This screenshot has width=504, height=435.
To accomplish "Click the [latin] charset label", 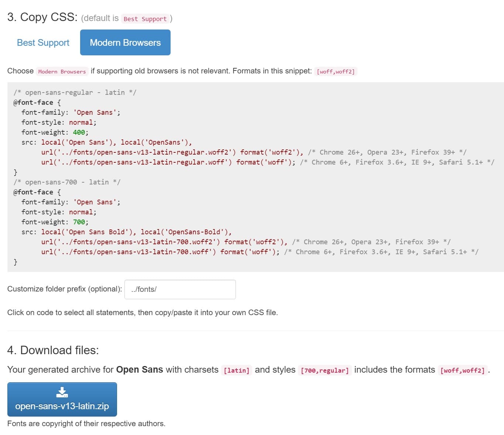I will click(237, 370).
